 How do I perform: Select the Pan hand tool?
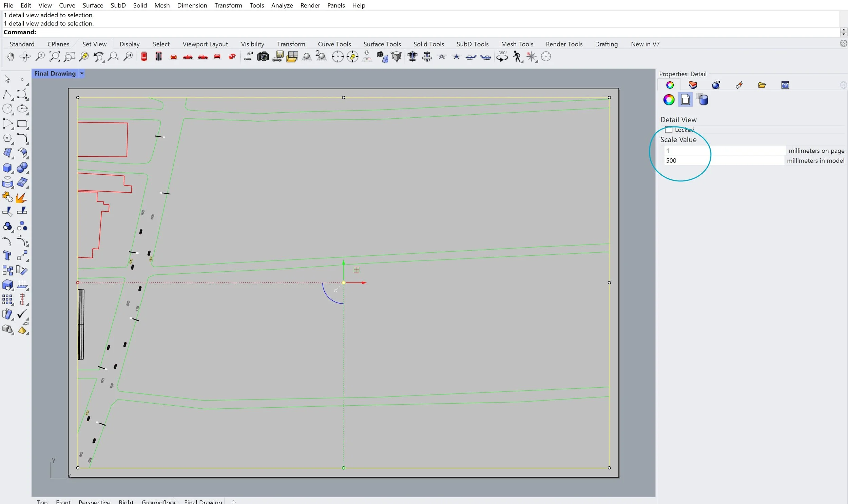(11, 57)
